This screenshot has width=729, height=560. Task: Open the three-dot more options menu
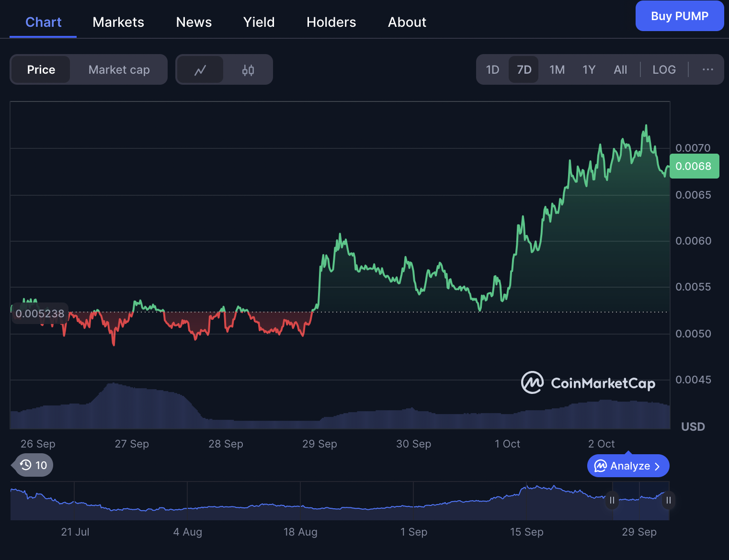click(x=707, y=70)
